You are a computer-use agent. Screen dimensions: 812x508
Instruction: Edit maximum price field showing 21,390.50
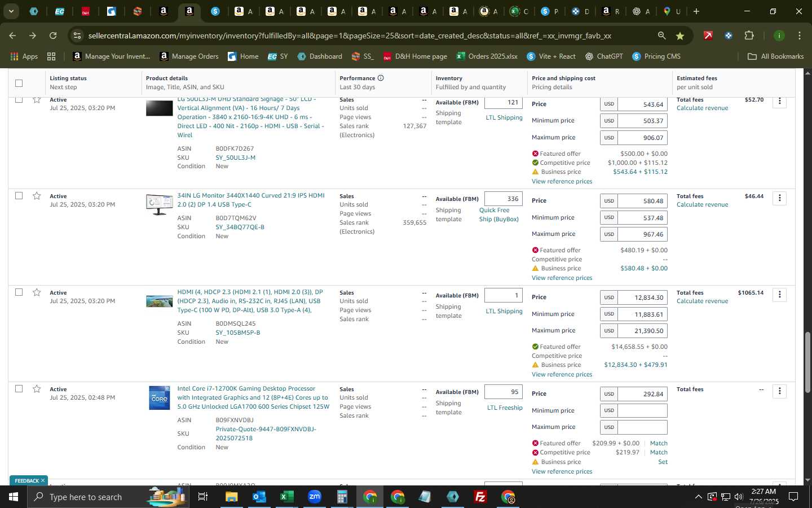pos(642,331)
